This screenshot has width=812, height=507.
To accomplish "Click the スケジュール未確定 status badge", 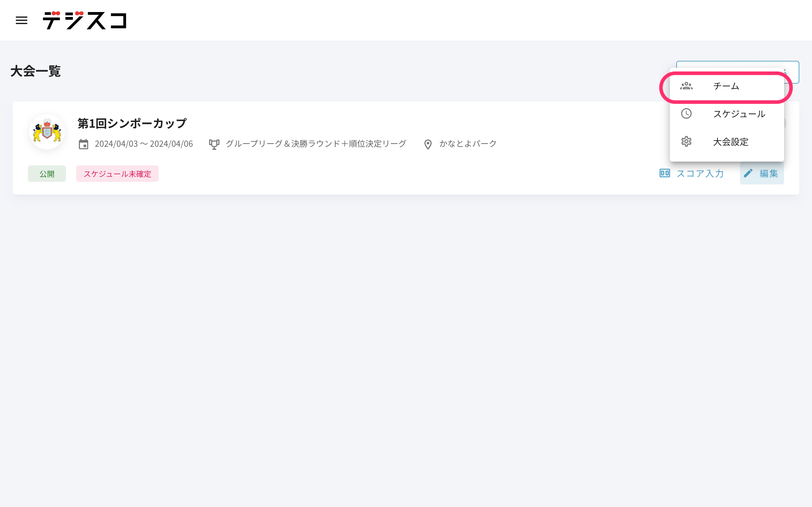I will coord(117,174).
